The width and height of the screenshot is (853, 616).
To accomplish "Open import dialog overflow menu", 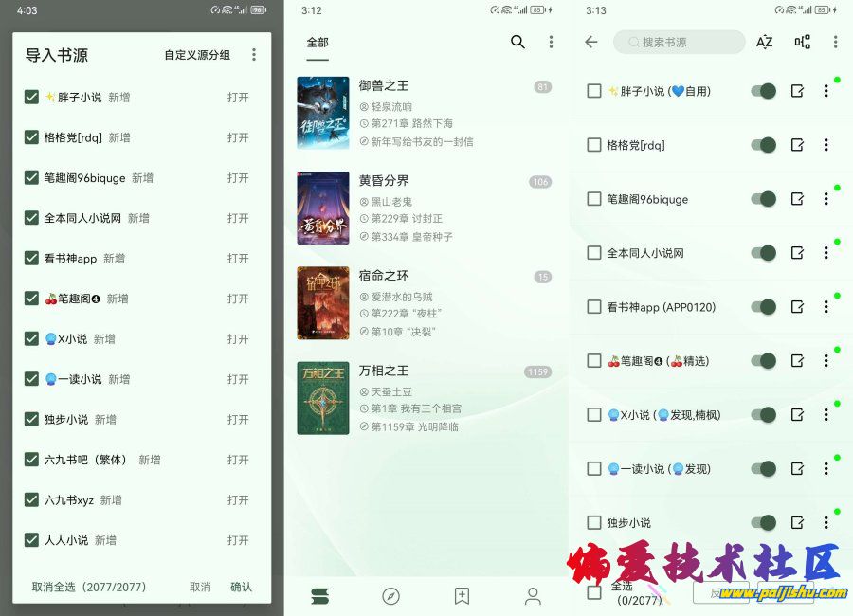I will pos(254,55).
